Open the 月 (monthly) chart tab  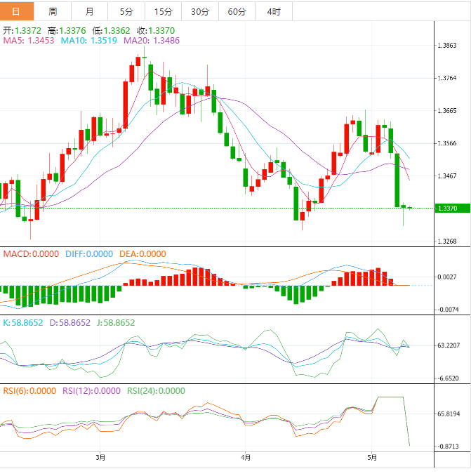point(89,11)
